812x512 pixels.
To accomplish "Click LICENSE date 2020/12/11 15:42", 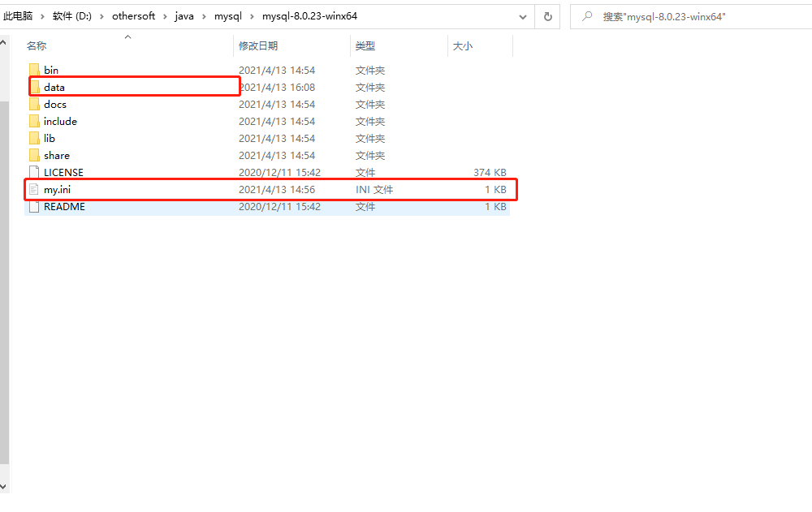I will point(279,172).
